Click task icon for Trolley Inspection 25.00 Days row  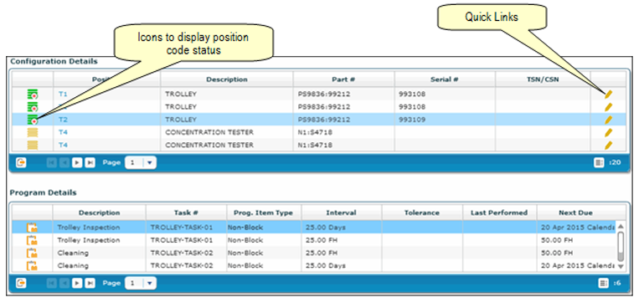pyautogui.click(x=32, y=228)
